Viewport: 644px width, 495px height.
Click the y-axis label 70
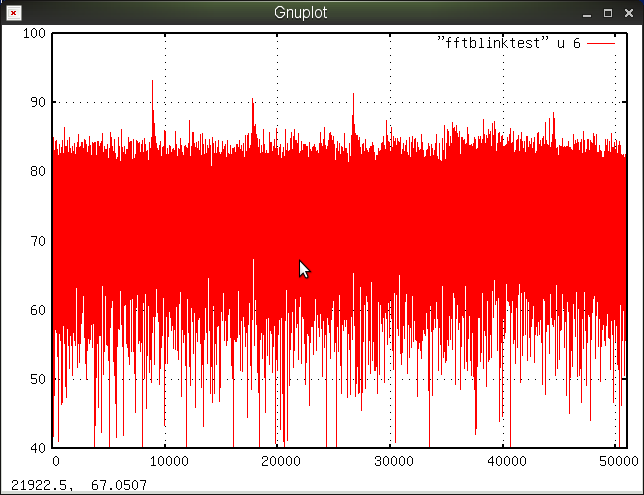pyautogui.click(x=38, y=240)
